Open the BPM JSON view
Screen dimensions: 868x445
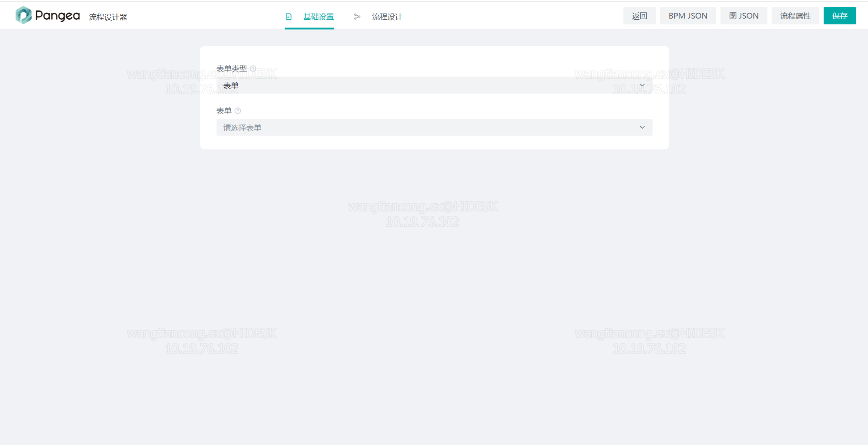pyautogui.click(x=688, y=16)
